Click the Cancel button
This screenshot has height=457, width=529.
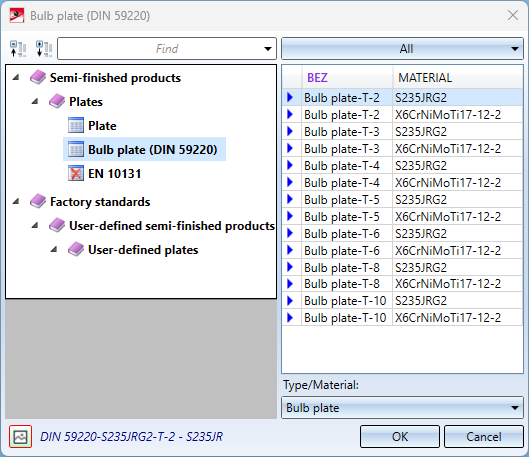[484, 437]
